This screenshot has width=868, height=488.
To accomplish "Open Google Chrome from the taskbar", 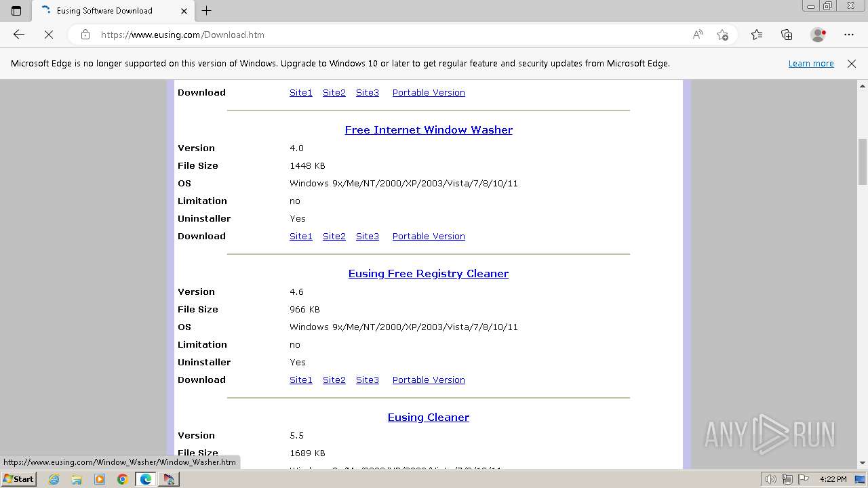I will [x=123, y=479].
